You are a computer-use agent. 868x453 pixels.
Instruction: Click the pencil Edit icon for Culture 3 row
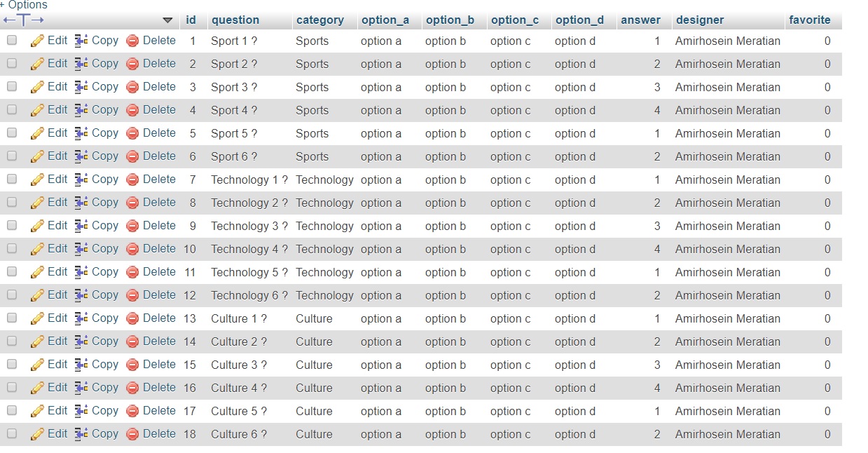(37, 365)
